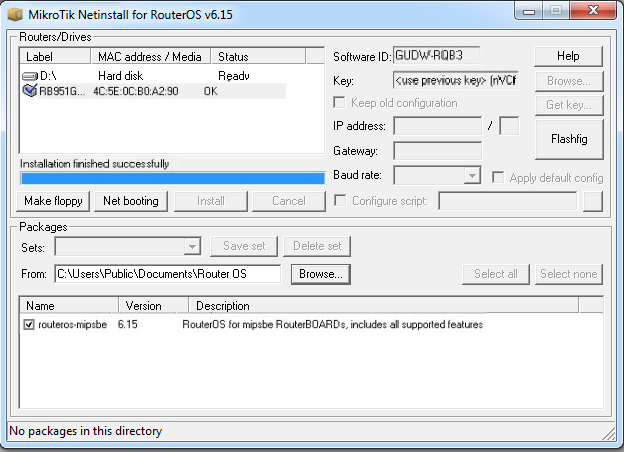This screenshot has width=624, height=452.
Task: Sort packages by Version column header
Action: tap(153, 306)
